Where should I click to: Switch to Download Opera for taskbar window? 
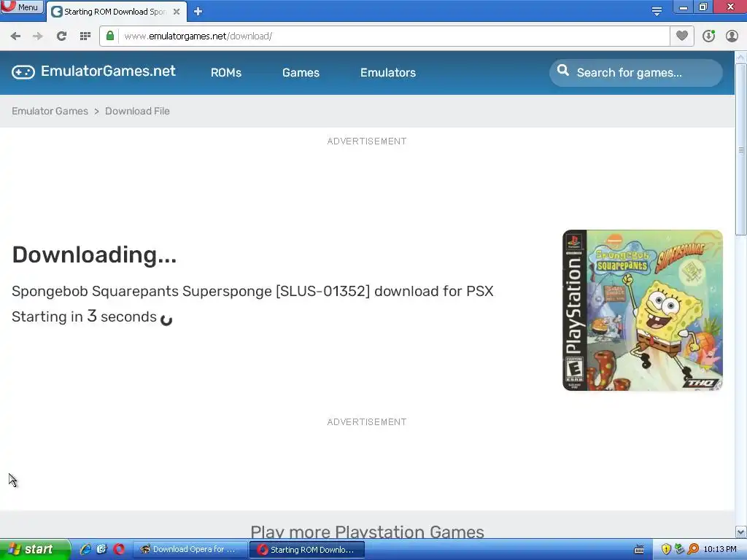point(190,549)
